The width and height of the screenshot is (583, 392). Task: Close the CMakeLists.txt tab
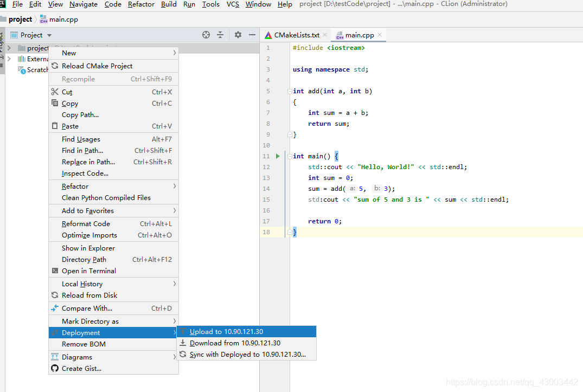click(x=325, y=35)
